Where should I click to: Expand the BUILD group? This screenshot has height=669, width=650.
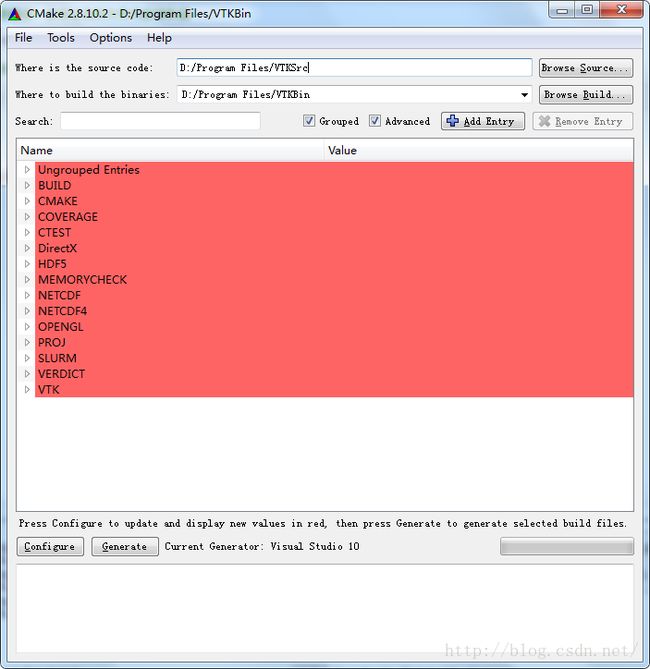[x=27, y=185]
